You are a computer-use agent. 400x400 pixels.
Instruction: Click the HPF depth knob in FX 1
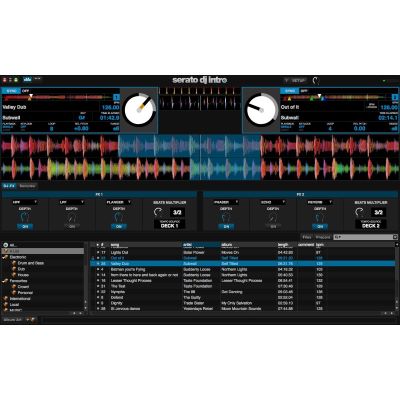click(x=25, y=218)
